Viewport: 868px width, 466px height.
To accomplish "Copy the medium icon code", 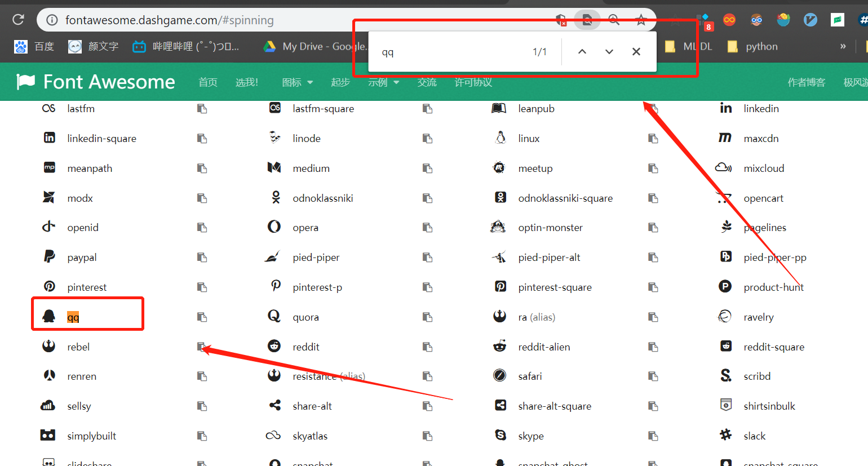I will click(427, 168).
